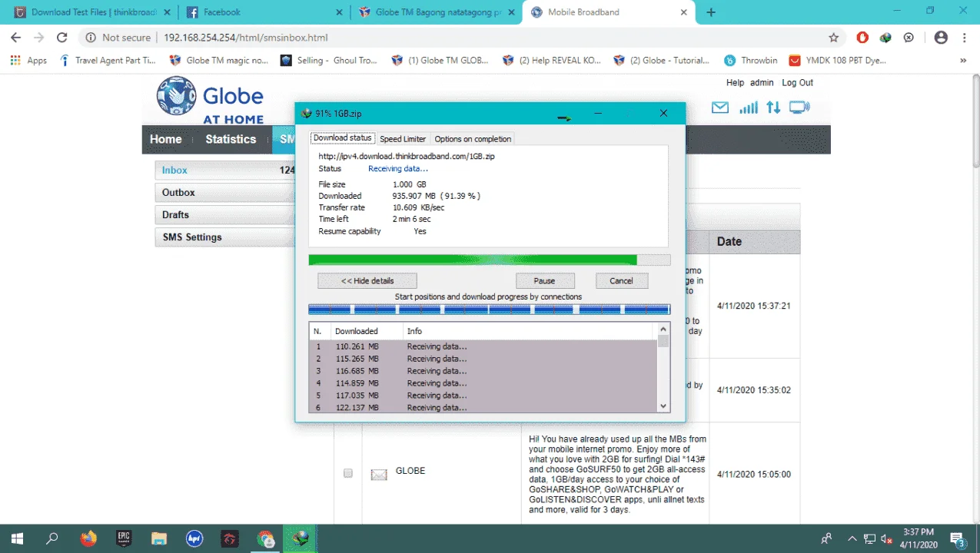Open Options on completion tab
Screen dimensions: 980x553
pyautogui.click(x=473, y=139)
